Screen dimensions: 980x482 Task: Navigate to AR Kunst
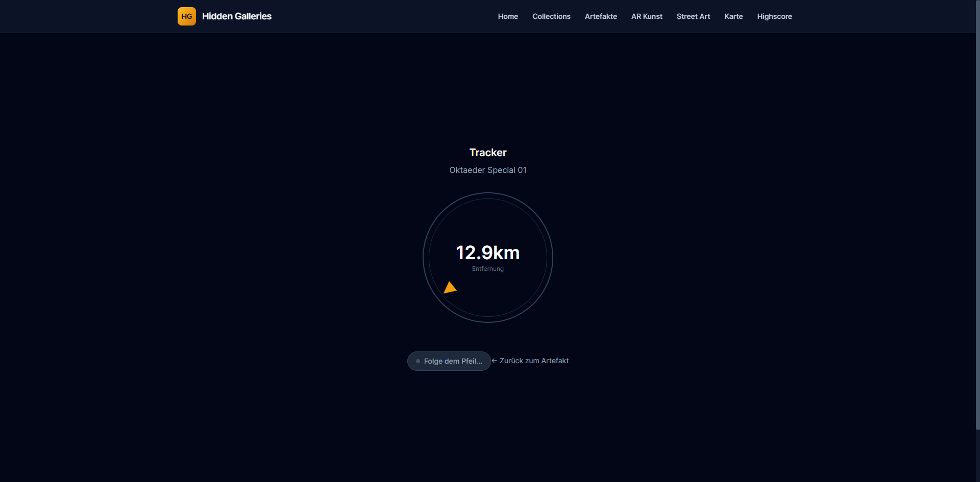(x=646, y=16)
